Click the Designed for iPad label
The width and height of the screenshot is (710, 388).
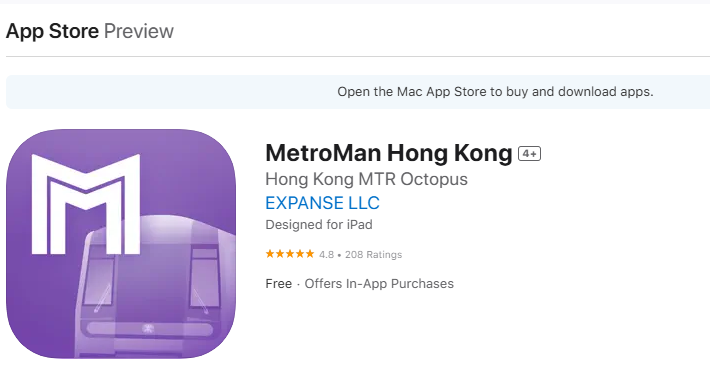319,225
